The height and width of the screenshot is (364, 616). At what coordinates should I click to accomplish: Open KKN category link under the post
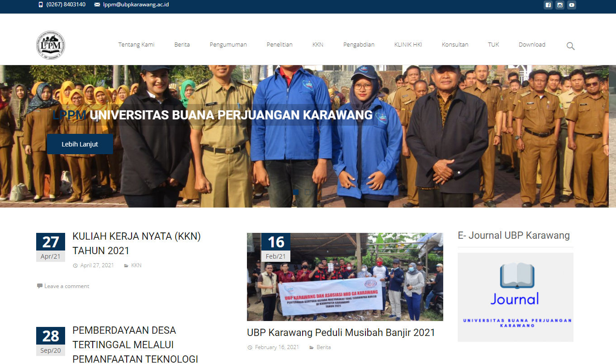(x=136, y=265)
